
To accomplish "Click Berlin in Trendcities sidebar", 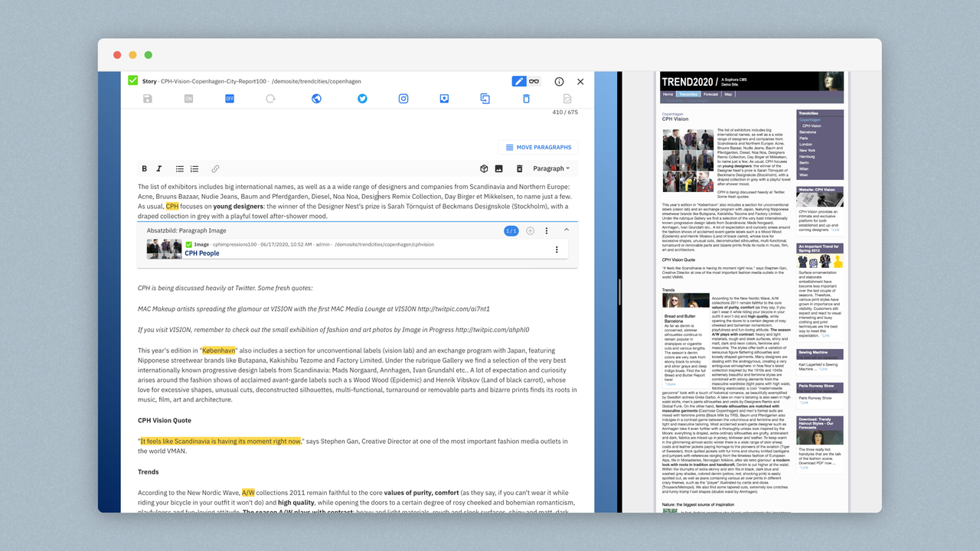I will point(805,162).
